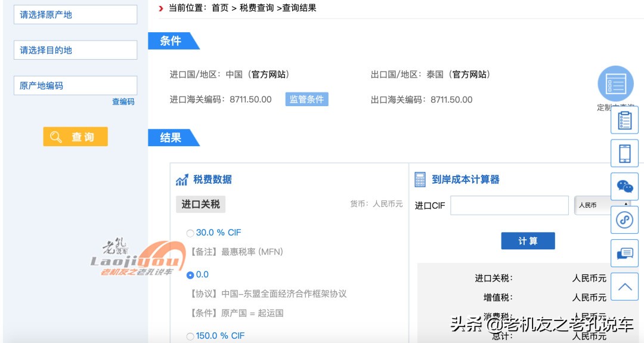The image size is (644, 343).
Task: Click the 最惠税率 (MFN) remark text
Action: (x=252, y=252)
